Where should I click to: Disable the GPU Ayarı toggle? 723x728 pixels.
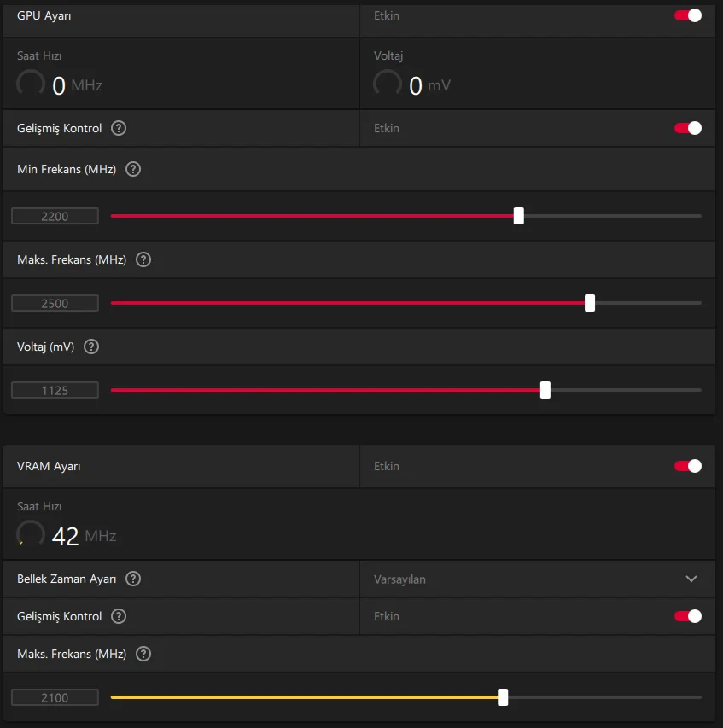pyautogui.click(x=688, y=15)
